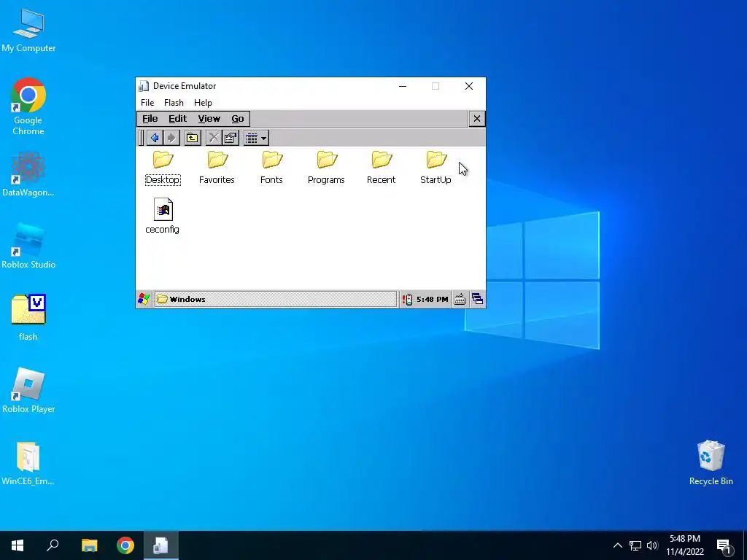747x560 pixels.
Task: Open Chrome from the taskbar
Action: coord(125,545)
